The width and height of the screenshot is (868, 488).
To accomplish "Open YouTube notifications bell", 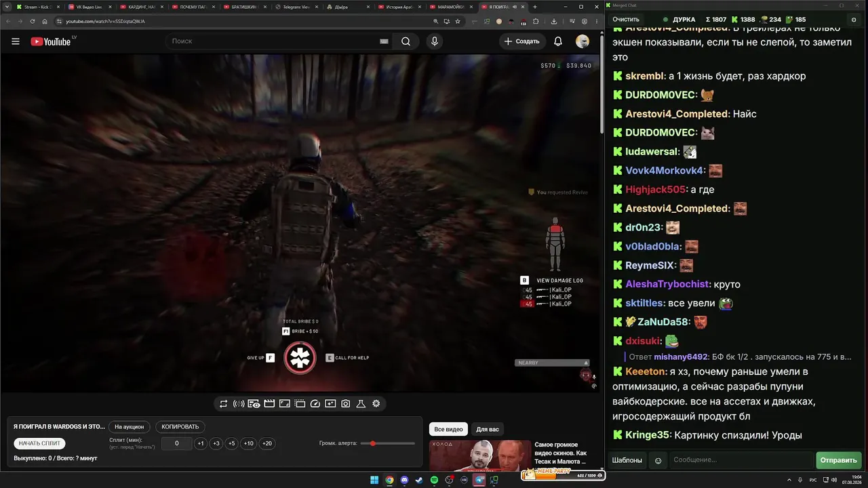I will [558, 41].
